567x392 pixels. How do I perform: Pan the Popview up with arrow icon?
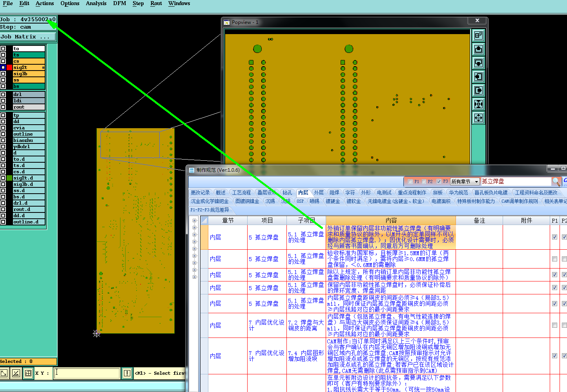[x=478, y=49]
